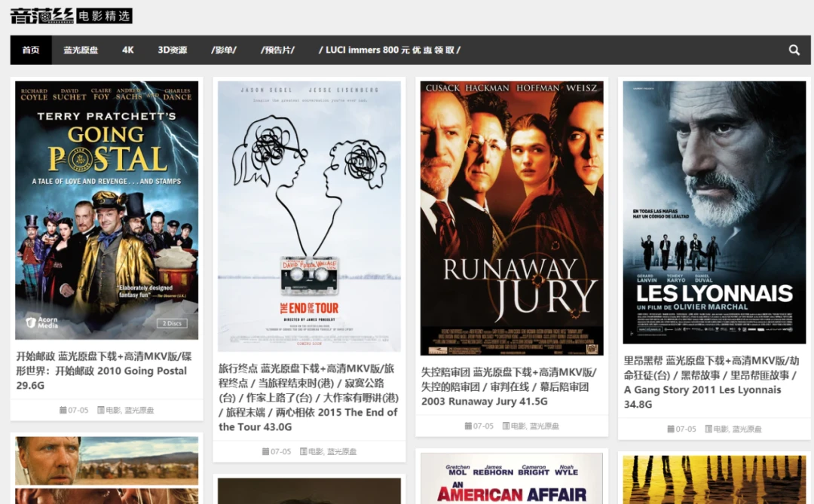This screenshot has height=504, width=814.
Task: Open the Runaway Jury poster thumbnail
Action: 512,218
